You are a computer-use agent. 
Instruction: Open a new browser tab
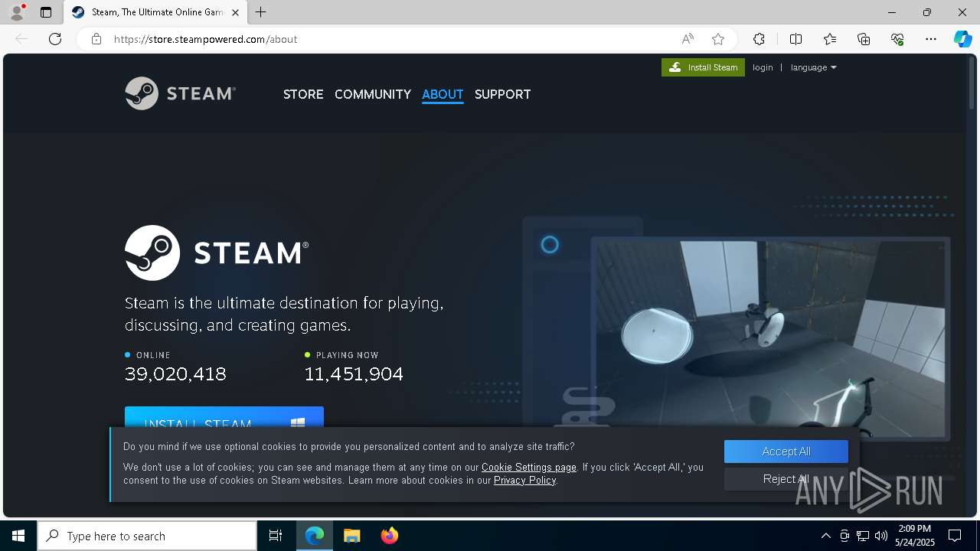pyautogui.click(x=261, y=12)
